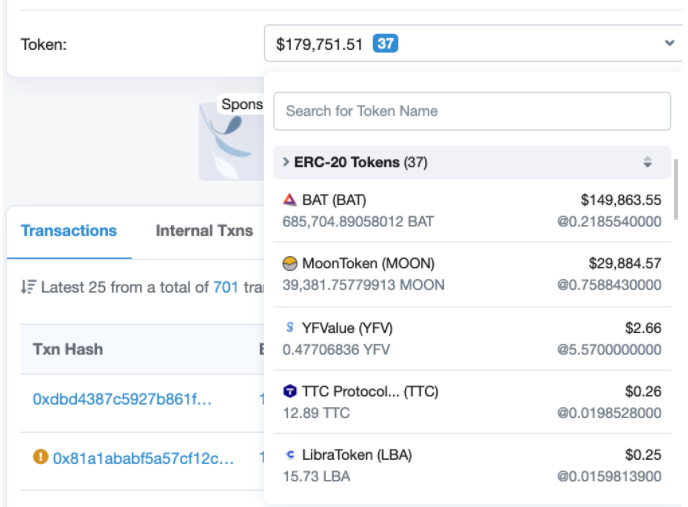Click the sort icon in ERC-20 Tokens header
Screen dimensions: 688x507
pos(647,162)
